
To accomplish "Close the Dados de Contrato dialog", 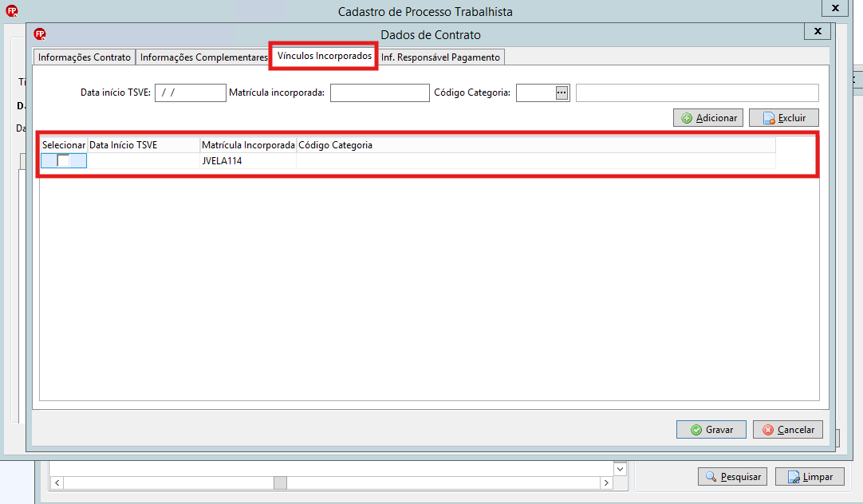I will [818, 31].
